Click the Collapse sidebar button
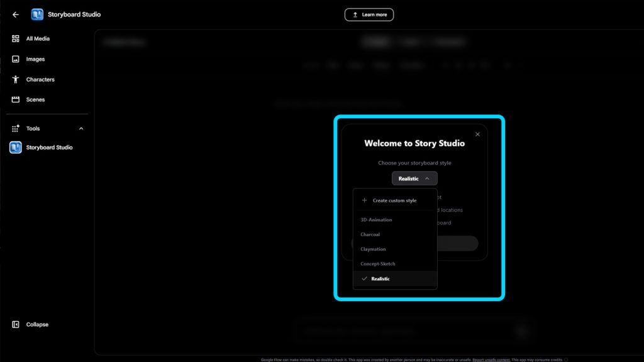Screen dimensions: 644x362 [x=30, y=325]
